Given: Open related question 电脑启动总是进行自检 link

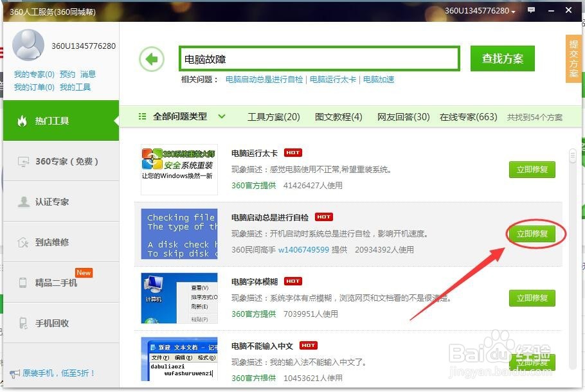Looking at the screenshot, I should coord(264,80).
